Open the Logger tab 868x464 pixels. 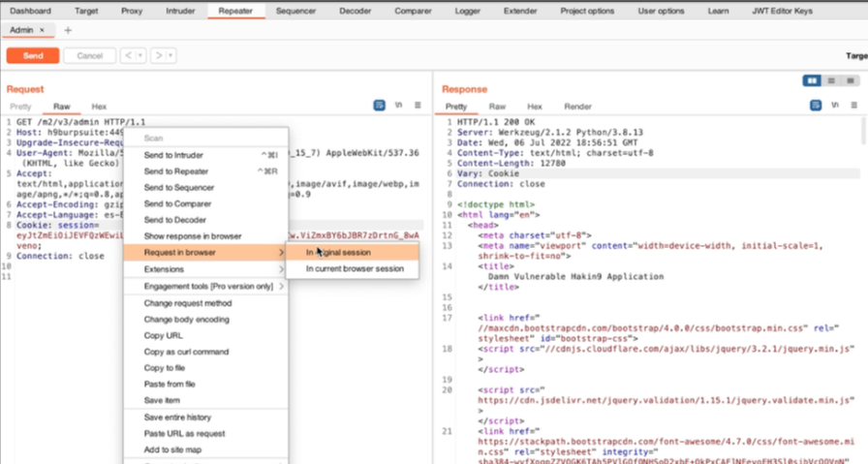(x=468, y=11)
